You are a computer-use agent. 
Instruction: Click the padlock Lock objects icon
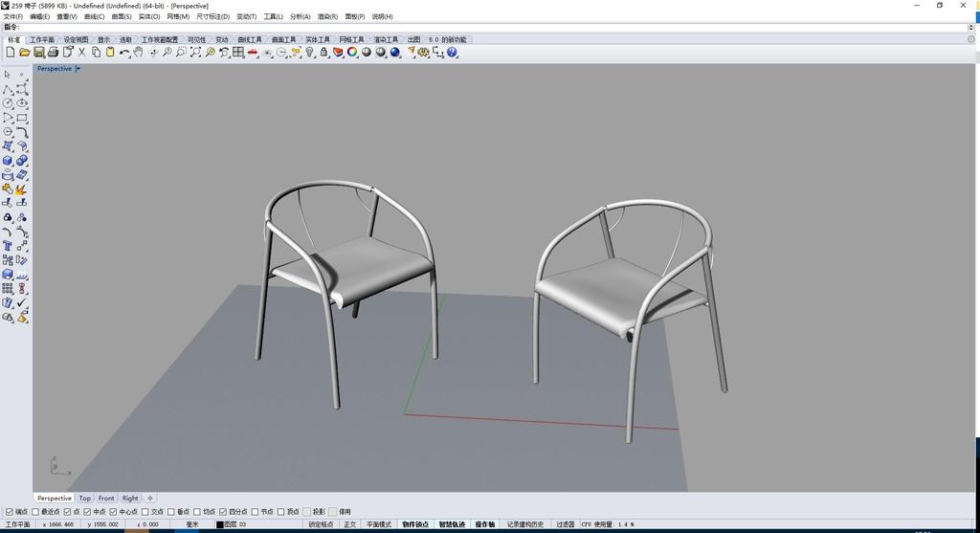(x=323, y=53)
